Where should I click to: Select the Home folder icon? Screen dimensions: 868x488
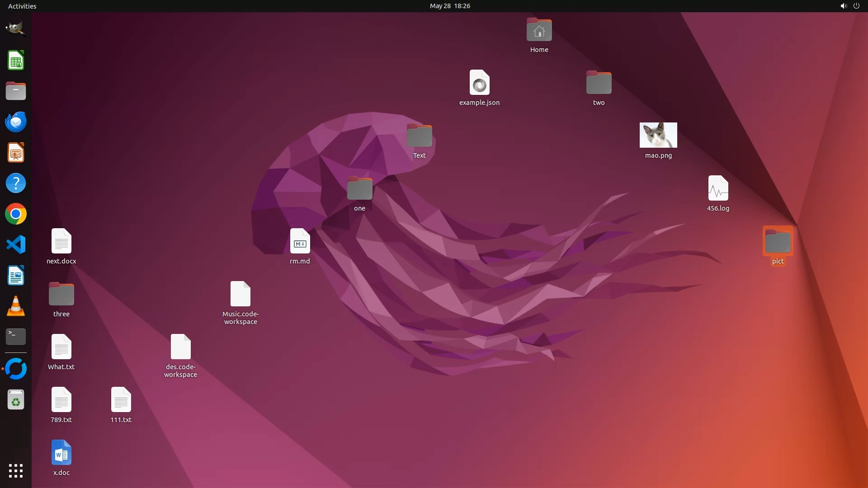tap(539, 30)
